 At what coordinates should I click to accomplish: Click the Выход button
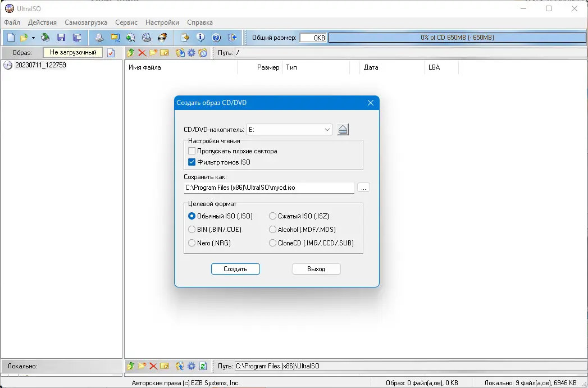(316, 269)
